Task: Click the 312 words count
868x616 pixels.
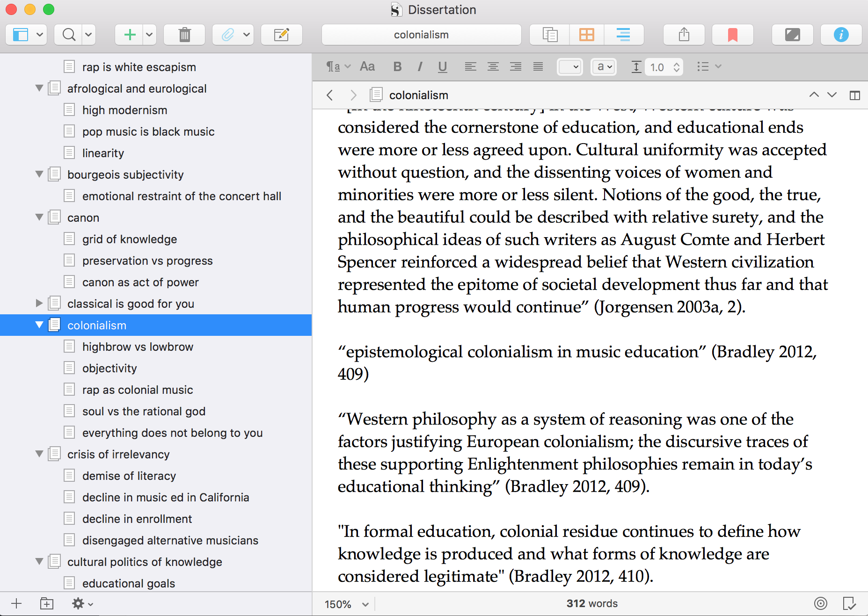Action: 592,603
